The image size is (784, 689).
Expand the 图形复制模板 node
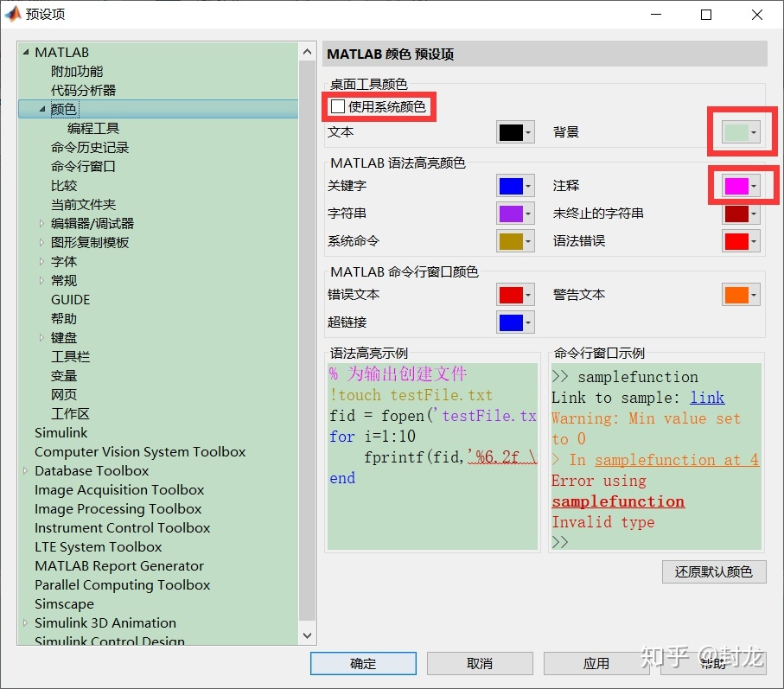(x=41, y=243)
